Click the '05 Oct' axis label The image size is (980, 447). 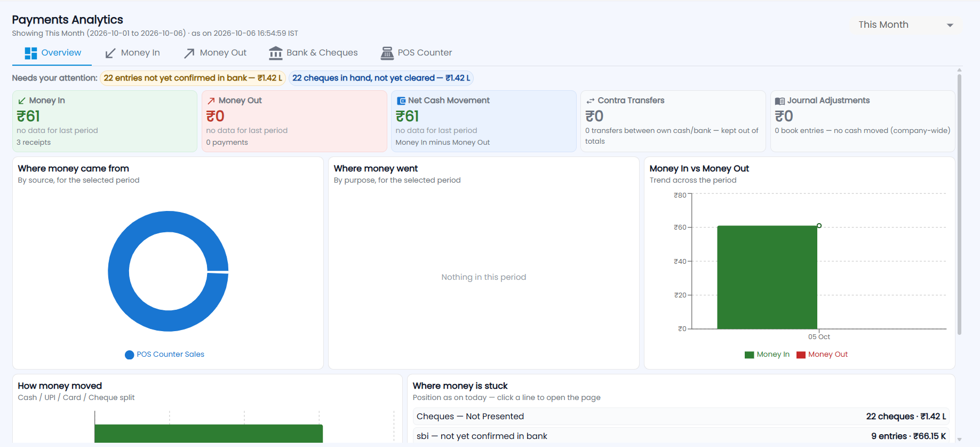click(819, 337)
